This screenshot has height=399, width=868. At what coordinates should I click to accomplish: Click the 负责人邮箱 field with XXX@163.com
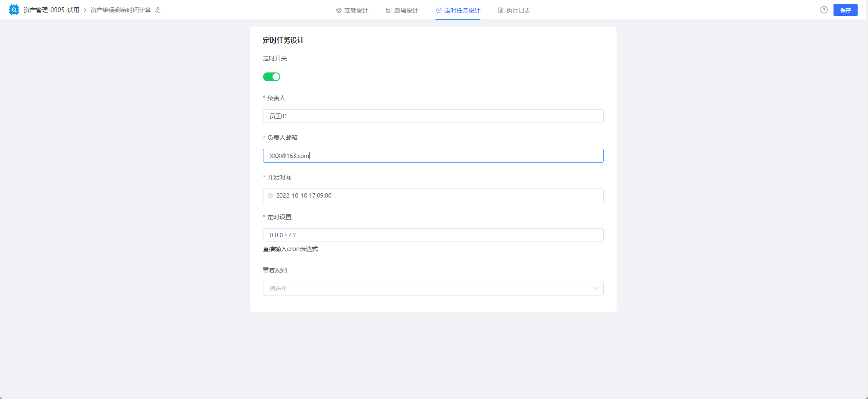point(433,156)
